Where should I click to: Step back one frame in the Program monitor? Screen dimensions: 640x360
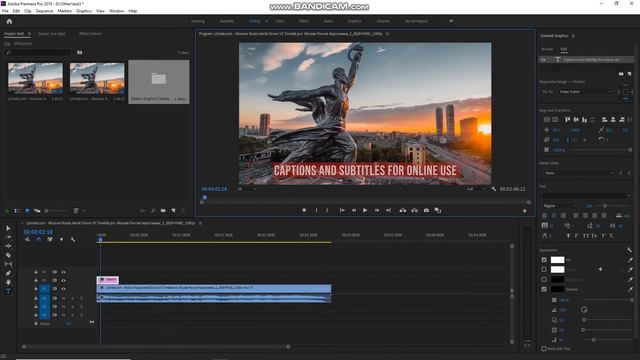(353, 210)
